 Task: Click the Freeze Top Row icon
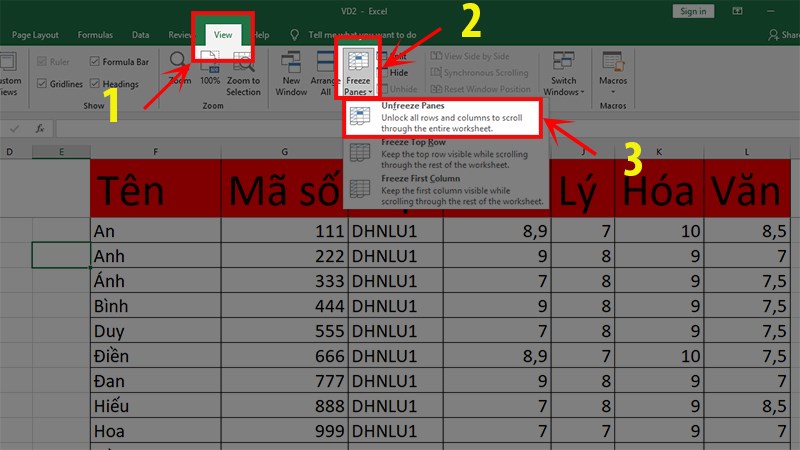(x=360, y=153)
